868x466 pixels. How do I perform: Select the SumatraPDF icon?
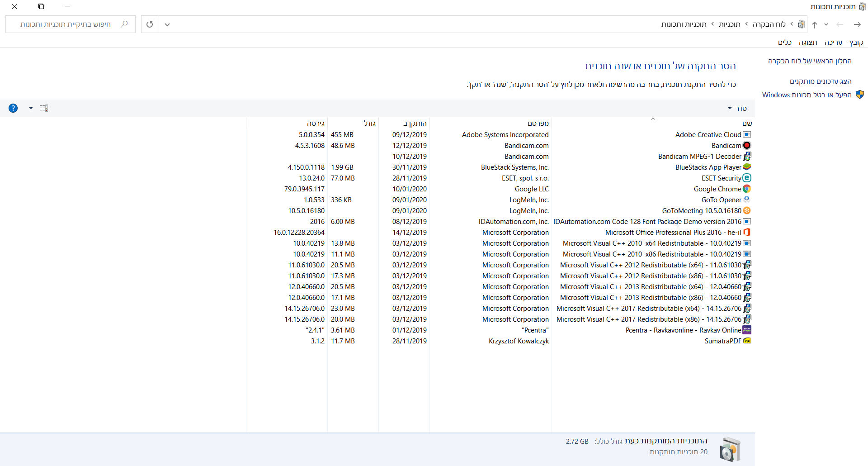click(747, 341)
